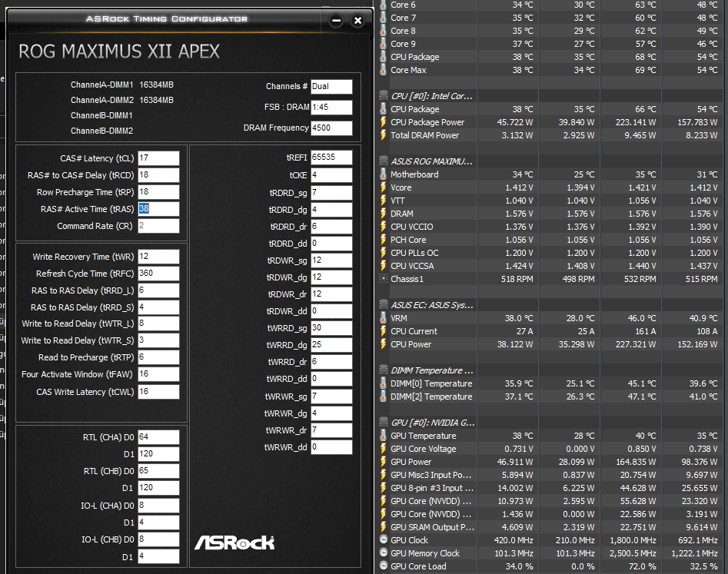
Task: Click the lightning icon beside Total DRAM Power
Action: [x=383, y=135]
